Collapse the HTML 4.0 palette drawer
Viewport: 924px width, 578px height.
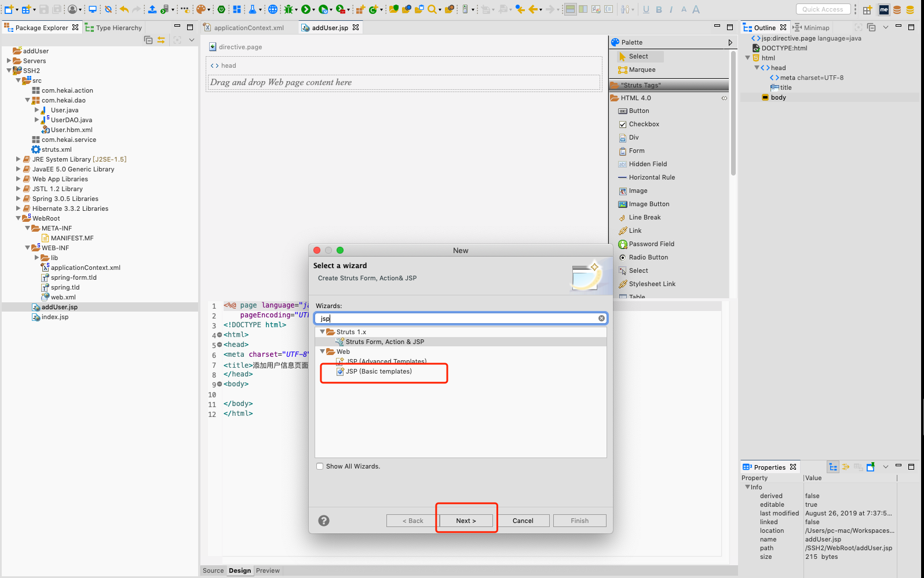tap(669, 98)
